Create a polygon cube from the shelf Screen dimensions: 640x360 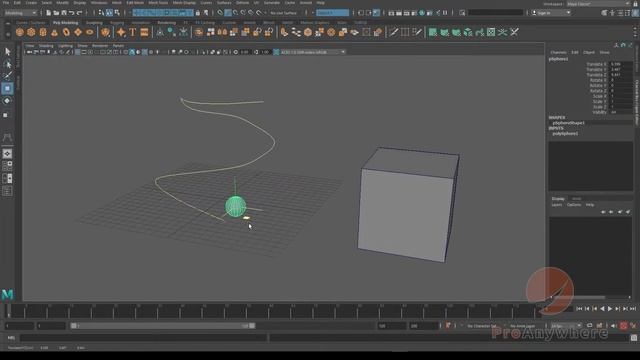click(31, 32)
